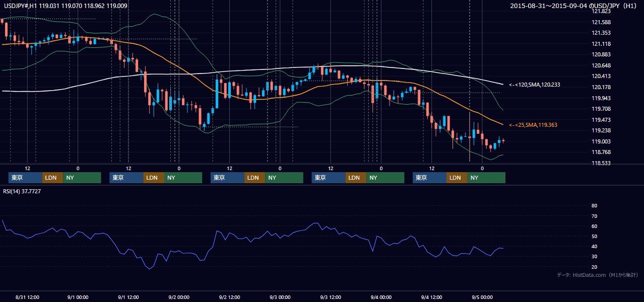Click price axis label 120.883
644x302 pixels.
[601, 54]
